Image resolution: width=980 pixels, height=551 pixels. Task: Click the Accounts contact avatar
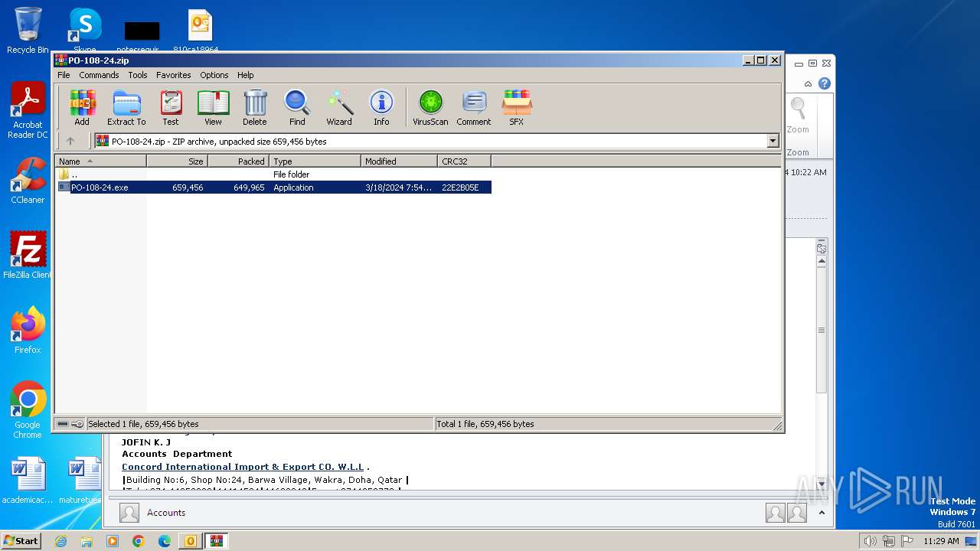129,513
